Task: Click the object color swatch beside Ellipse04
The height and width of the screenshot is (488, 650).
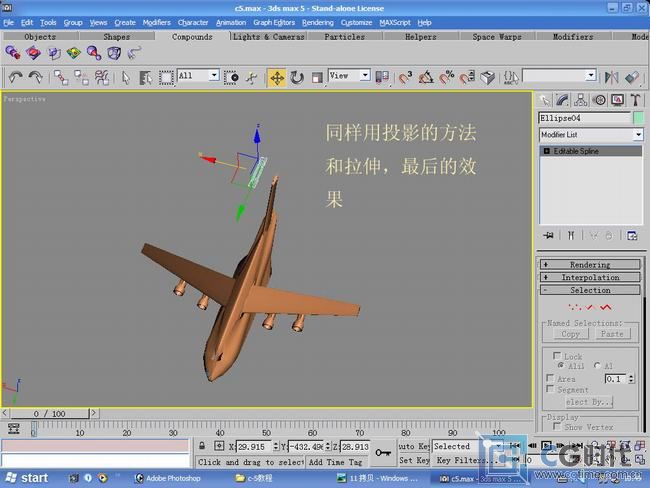Action: [639, 118]
